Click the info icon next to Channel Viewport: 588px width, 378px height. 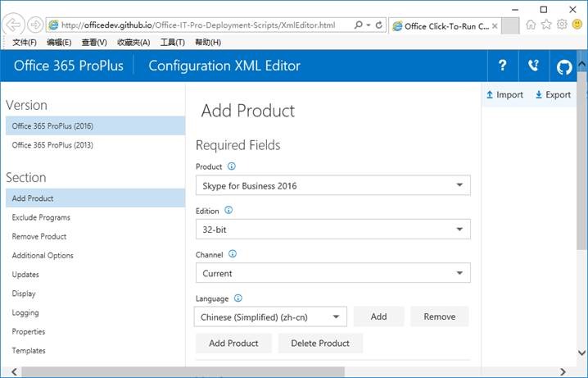pos(233,253)
